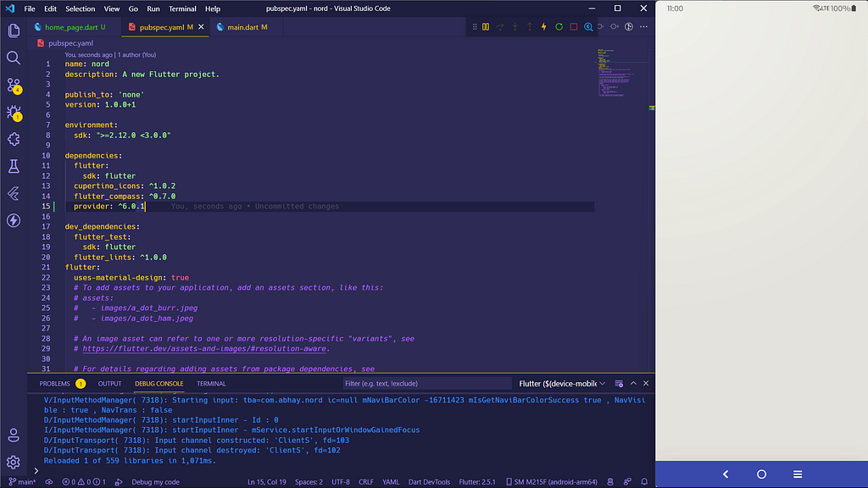
Task: Open the Explorer view in activity bar
Action: pos(14,30)
